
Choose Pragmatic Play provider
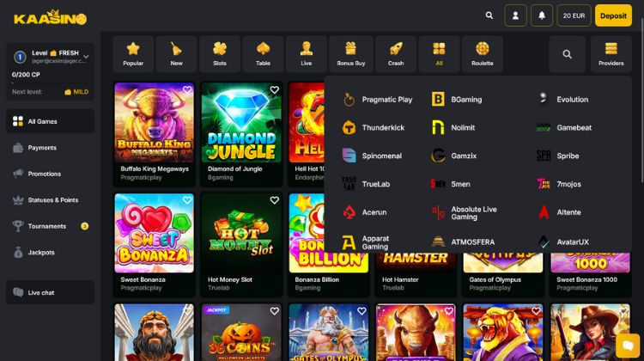tap(377, 100)
